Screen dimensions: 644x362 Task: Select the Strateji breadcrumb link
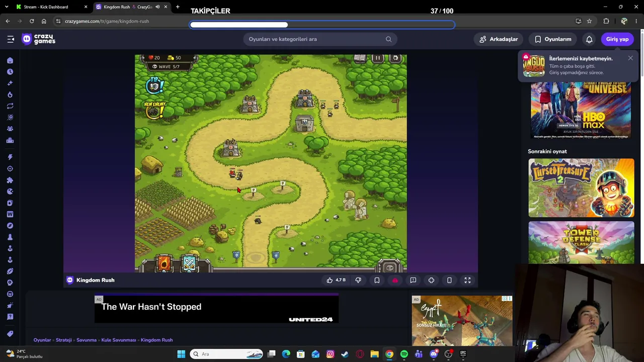(64, 340)
